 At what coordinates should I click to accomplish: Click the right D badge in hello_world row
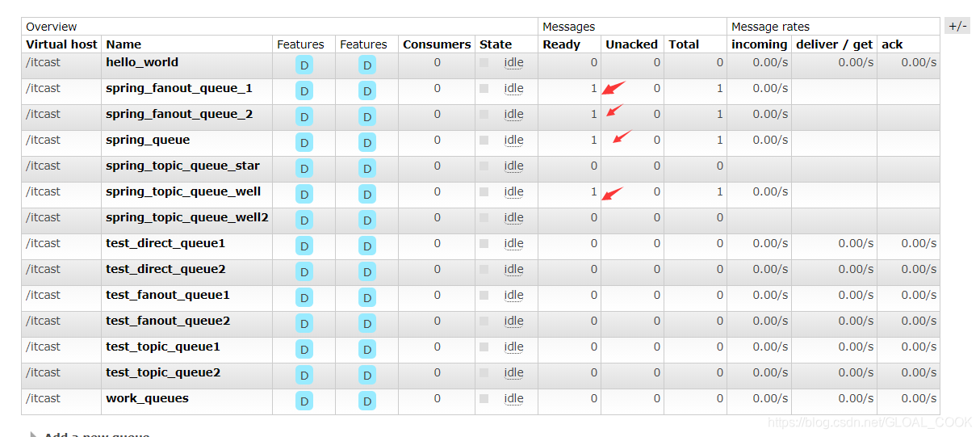coord(367,65)
